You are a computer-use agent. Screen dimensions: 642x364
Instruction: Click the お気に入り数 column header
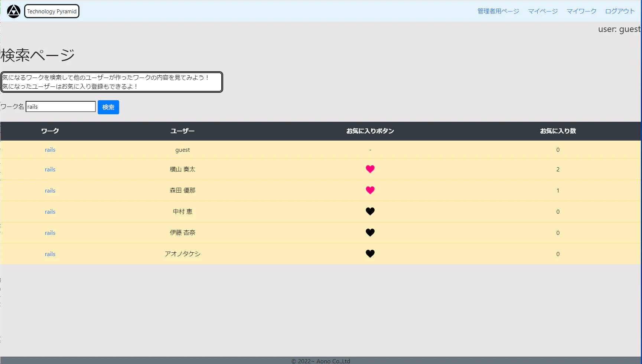point(558,131)
